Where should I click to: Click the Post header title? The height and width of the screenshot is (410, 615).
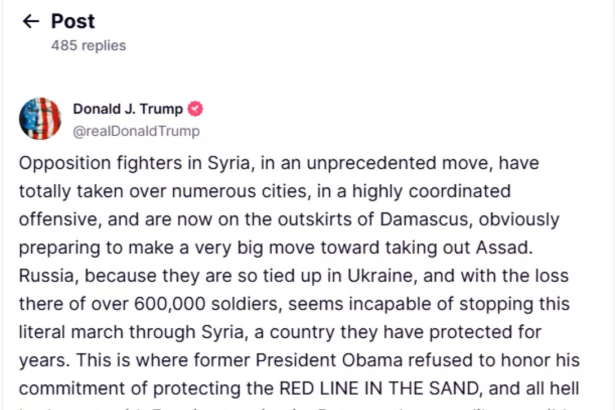73,21
